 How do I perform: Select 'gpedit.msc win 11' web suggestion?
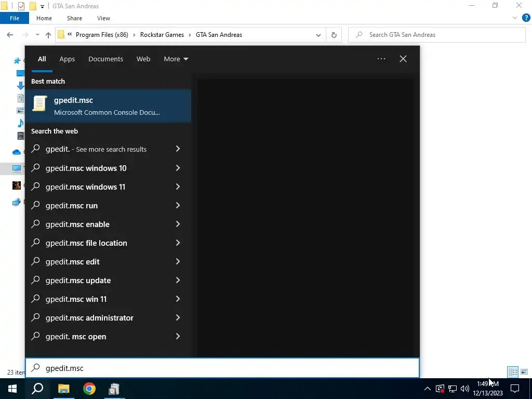108,299
